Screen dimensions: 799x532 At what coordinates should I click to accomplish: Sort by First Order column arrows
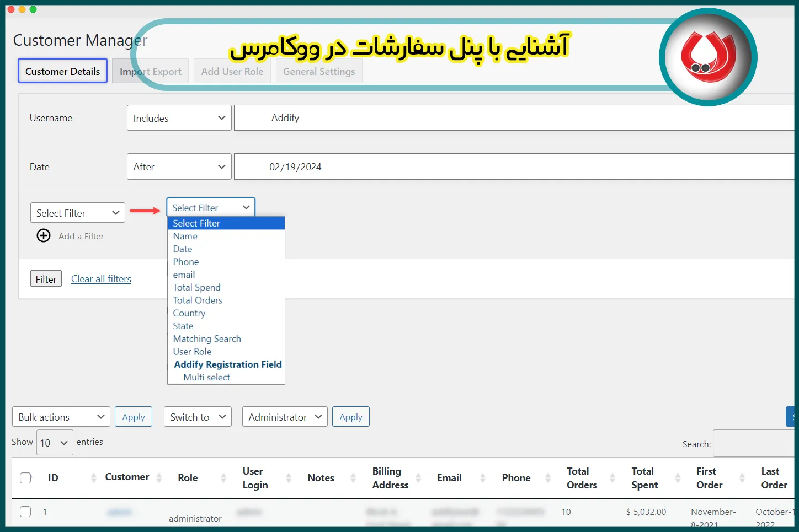click(x=742, y=478)
